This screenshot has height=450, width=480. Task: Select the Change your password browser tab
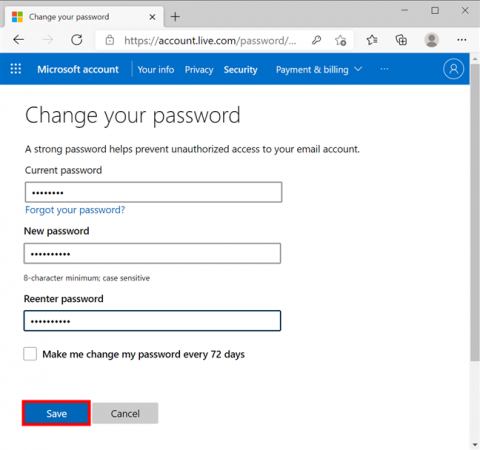(84, 17)
